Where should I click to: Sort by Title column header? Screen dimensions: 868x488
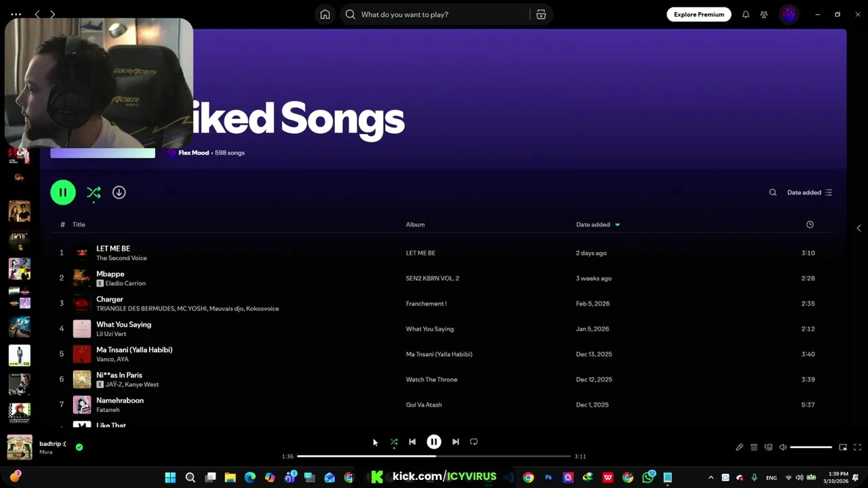(x=79, y=224)
